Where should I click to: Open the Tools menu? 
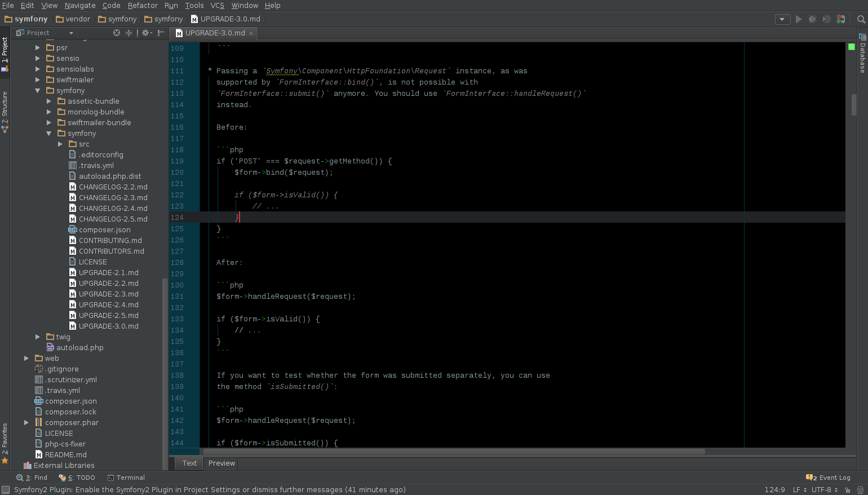(194, 6)
